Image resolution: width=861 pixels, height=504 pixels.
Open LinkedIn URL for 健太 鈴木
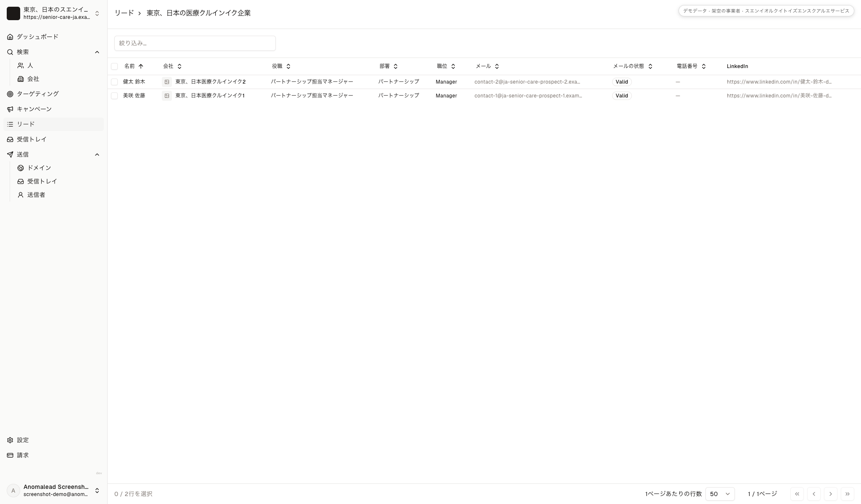[x=779, y=82]
